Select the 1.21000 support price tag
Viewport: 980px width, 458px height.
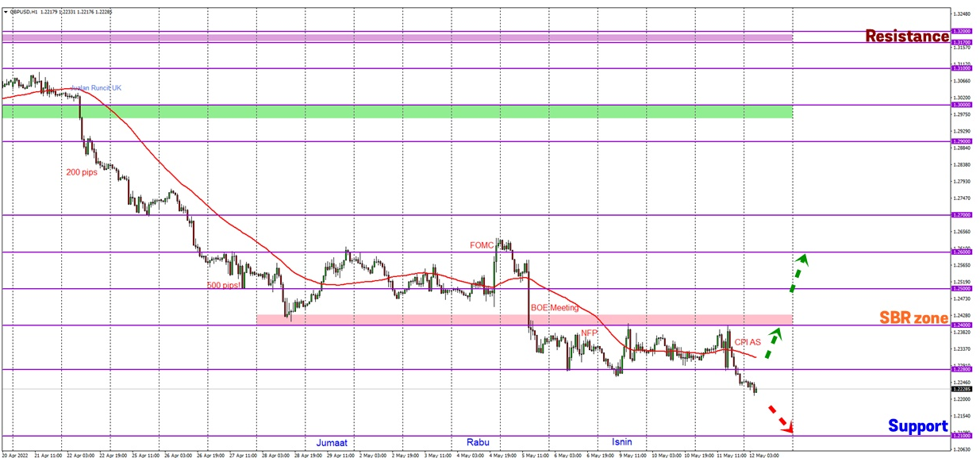[x=962, y=436]
